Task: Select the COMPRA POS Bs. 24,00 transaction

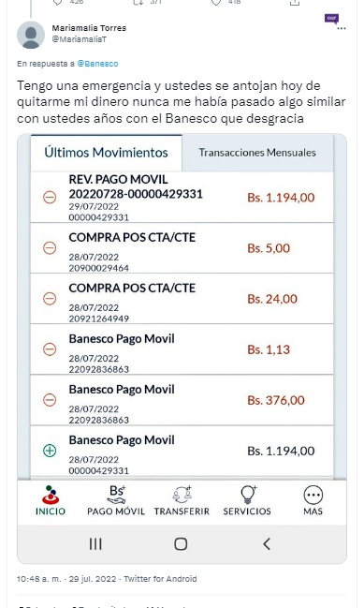Action: pos(182,299)
